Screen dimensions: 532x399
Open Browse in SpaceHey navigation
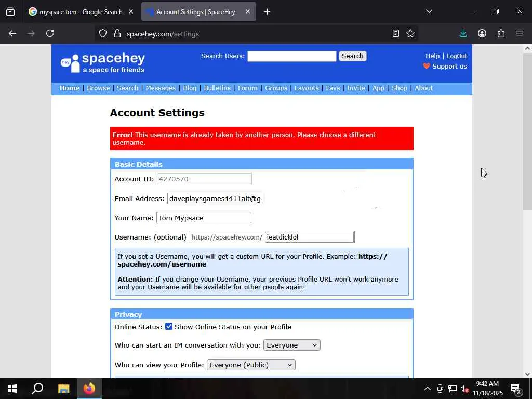tap(98, 88)
